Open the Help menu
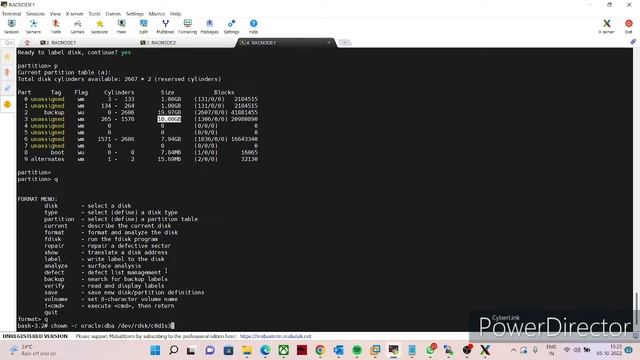The image size is (640, 360). coord(176,13)
